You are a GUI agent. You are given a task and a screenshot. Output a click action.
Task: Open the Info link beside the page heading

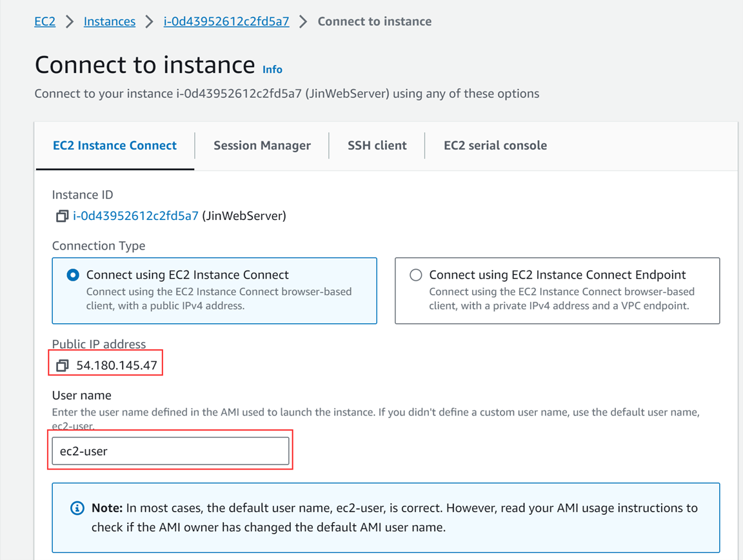click(x=272, y=69)
